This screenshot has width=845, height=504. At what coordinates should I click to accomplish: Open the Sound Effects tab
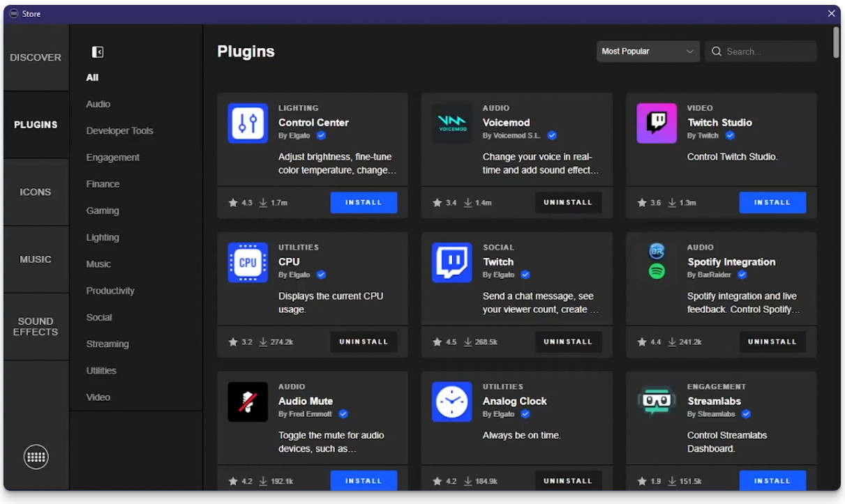[x=36, y=327]
